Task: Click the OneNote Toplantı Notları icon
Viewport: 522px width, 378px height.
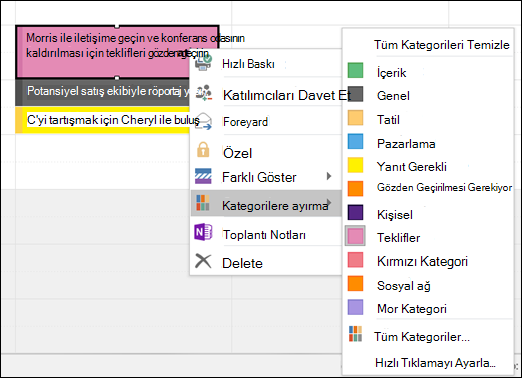Action: point(203,232)
